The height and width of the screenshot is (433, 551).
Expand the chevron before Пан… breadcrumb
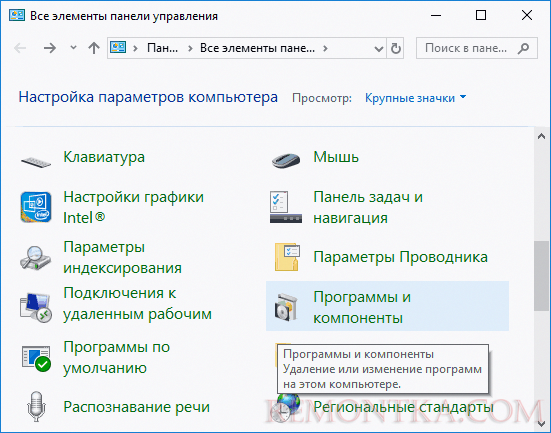coord(135,48)
